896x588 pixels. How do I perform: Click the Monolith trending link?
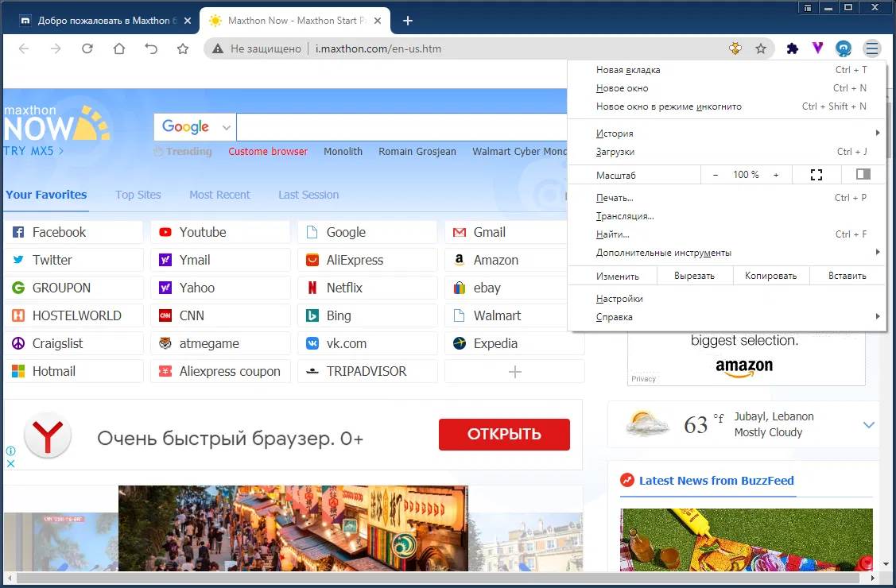click(343, 151)
